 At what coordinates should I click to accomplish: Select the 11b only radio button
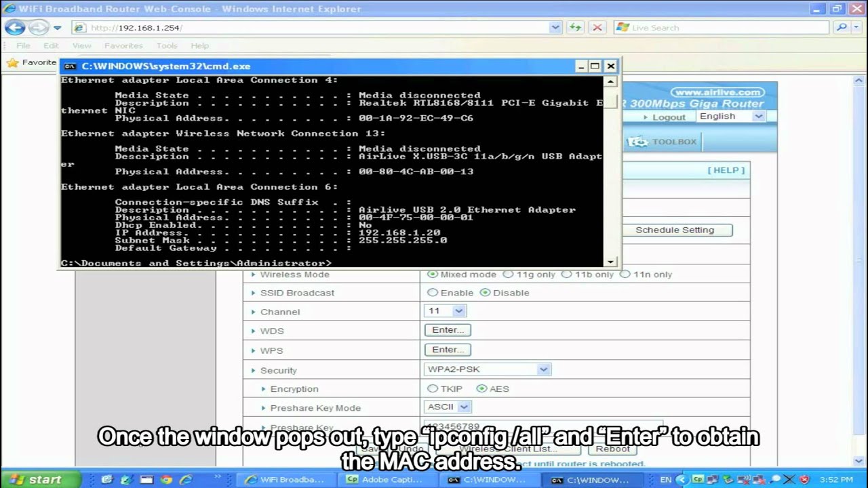pos(566,274)
